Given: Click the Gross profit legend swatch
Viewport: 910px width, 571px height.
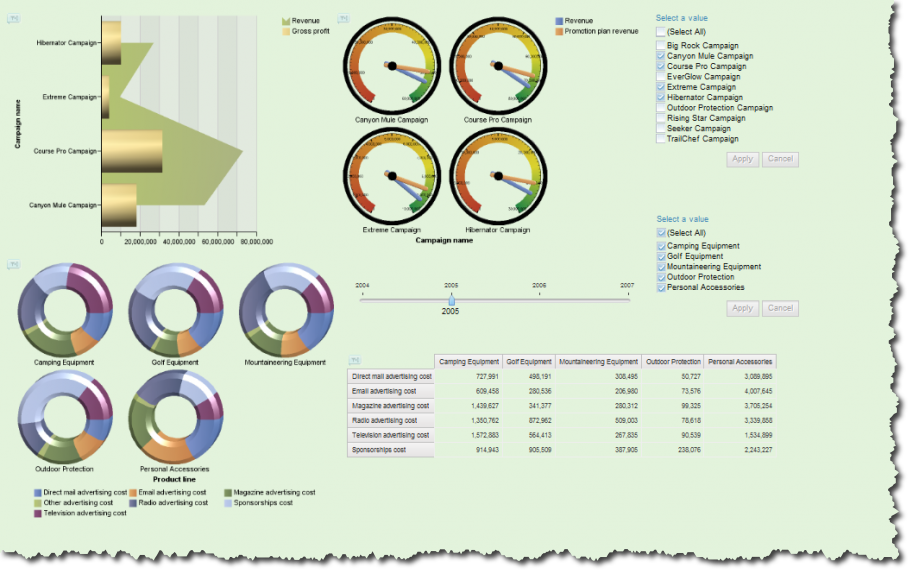Looking at the screenshot, I should pyautogui.click(x=286, y=31).
